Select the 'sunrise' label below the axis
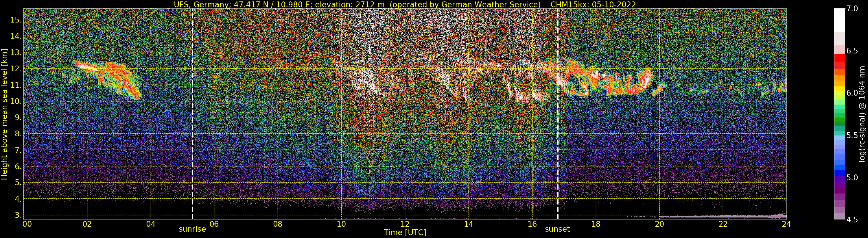The width and height of the screenshot is (868, 238). 192,229
